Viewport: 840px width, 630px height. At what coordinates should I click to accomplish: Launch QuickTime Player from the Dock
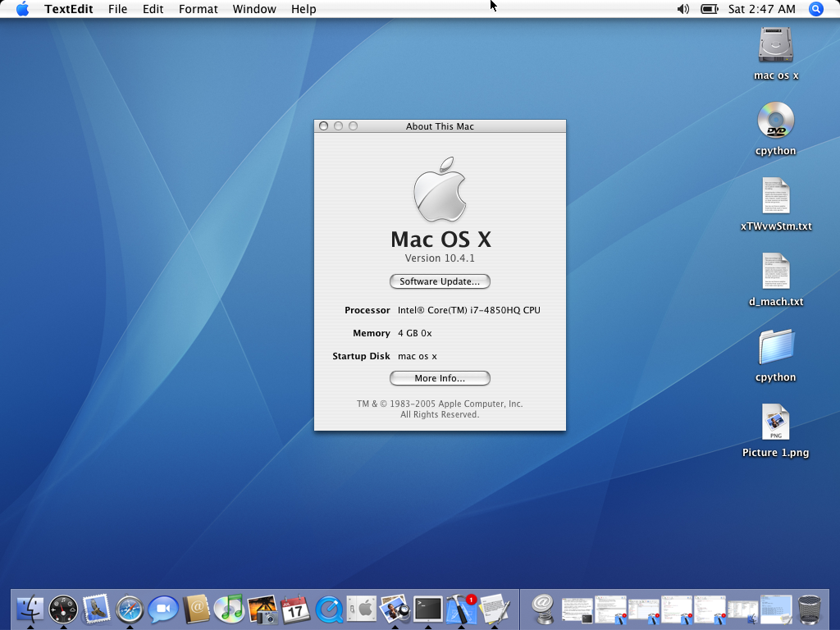pyautogui.click(x=329, y=609)
